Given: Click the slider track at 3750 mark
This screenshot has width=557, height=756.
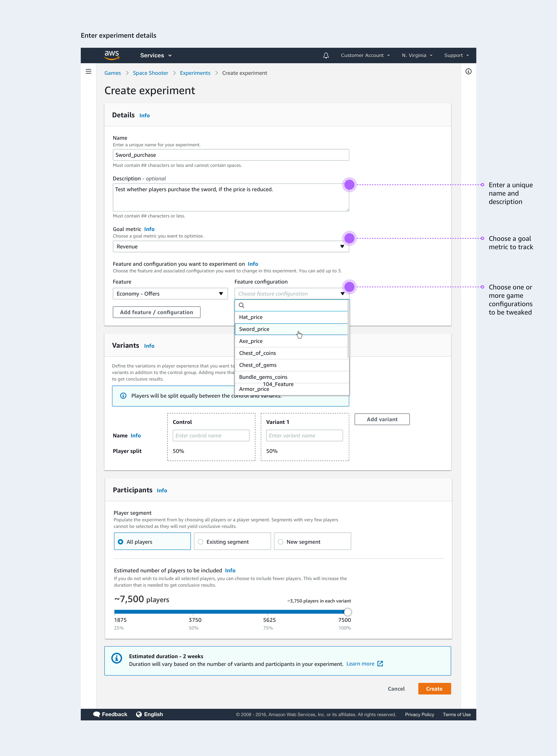Looking at the screenshot, I should tap(193, 612).
